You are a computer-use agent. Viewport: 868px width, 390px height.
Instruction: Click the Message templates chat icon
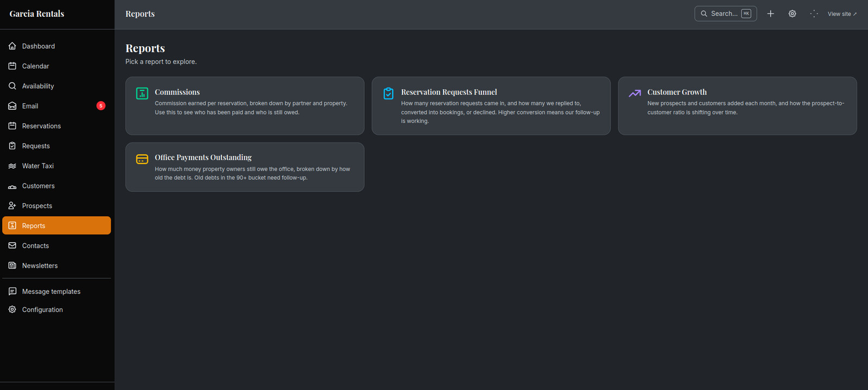[12, 292]
